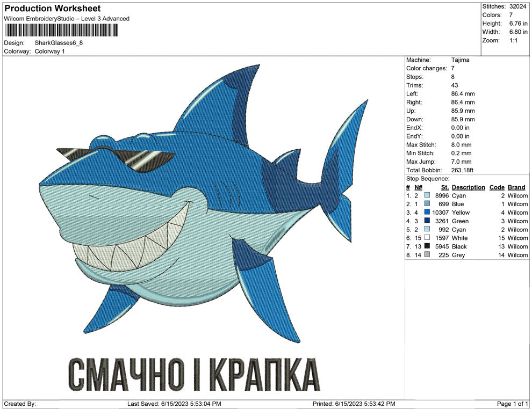Click the N# column header
Screen dimensions: 532x409
pos(418,187)
